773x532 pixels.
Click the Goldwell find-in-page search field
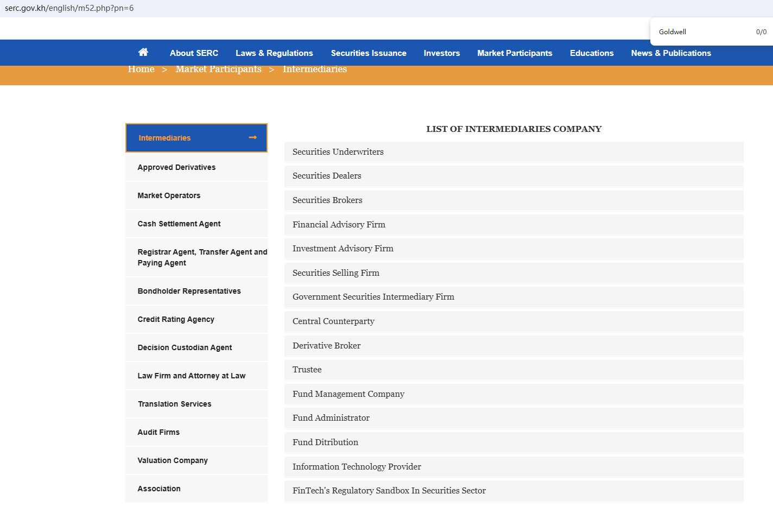pos(700,32)
